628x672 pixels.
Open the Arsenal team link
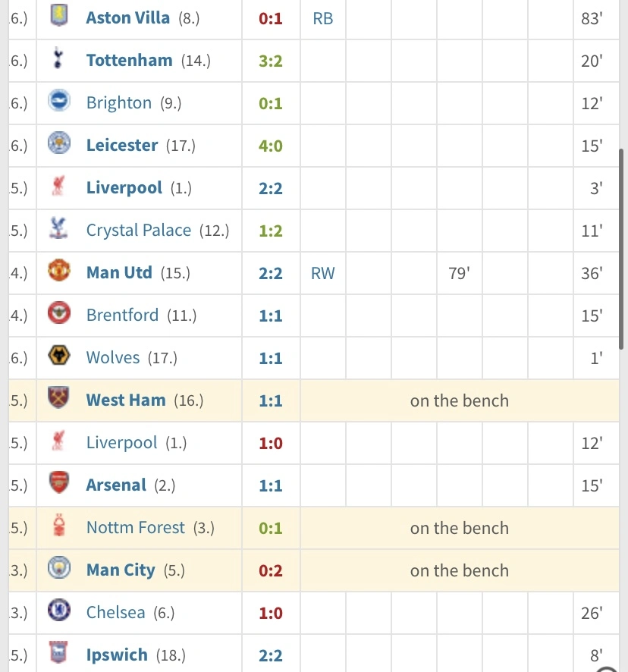(116, 485)
